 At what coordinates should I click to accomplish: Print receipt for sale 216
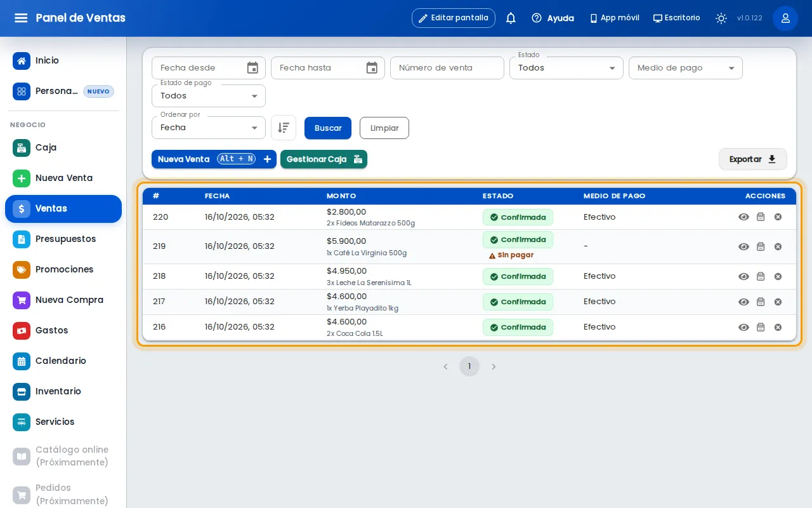tap(761, 328)
